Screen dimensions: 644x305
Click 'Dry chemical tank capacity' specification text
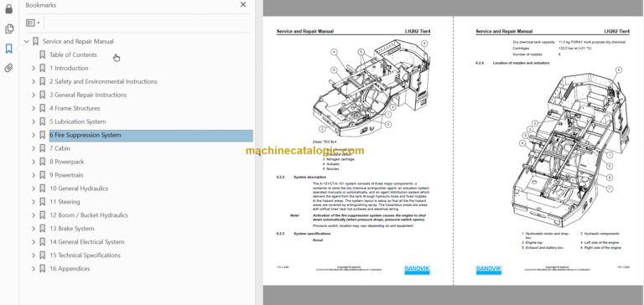pyautogui.click(x=534, y=42)
